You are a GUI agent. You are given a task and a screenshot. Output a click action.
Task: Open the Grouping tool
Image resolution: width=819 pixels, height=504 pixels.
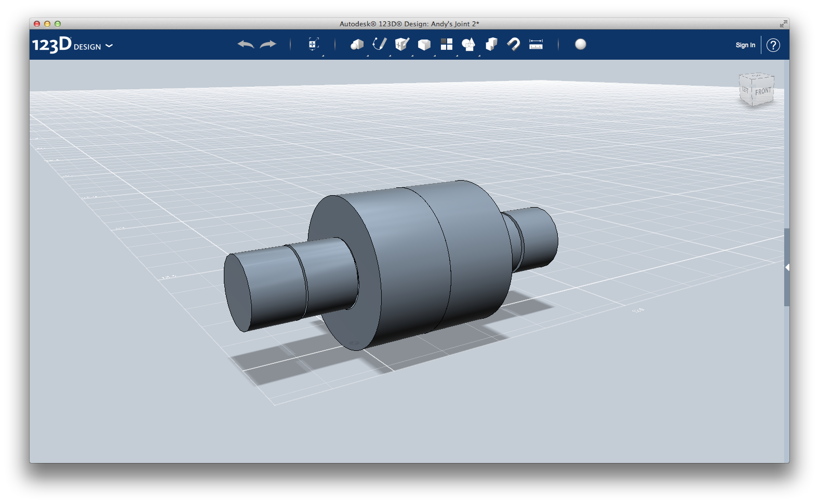pos(468,45)
